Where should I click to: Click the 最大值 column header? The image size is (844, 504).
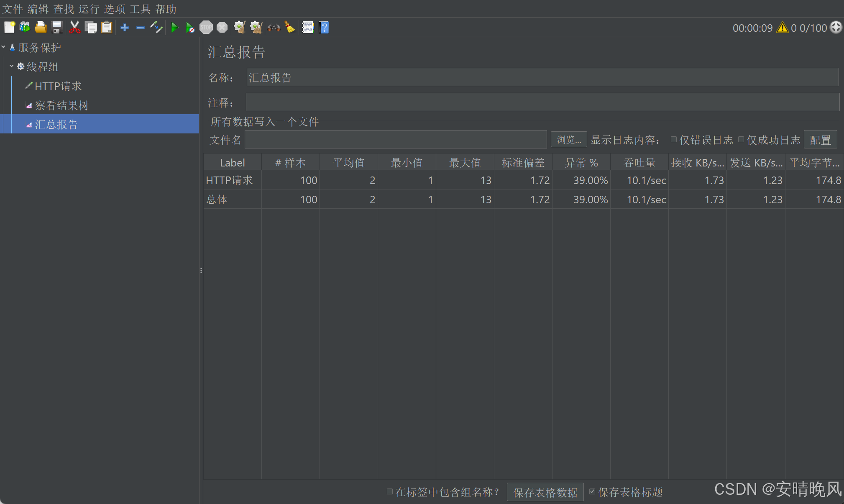465,163
